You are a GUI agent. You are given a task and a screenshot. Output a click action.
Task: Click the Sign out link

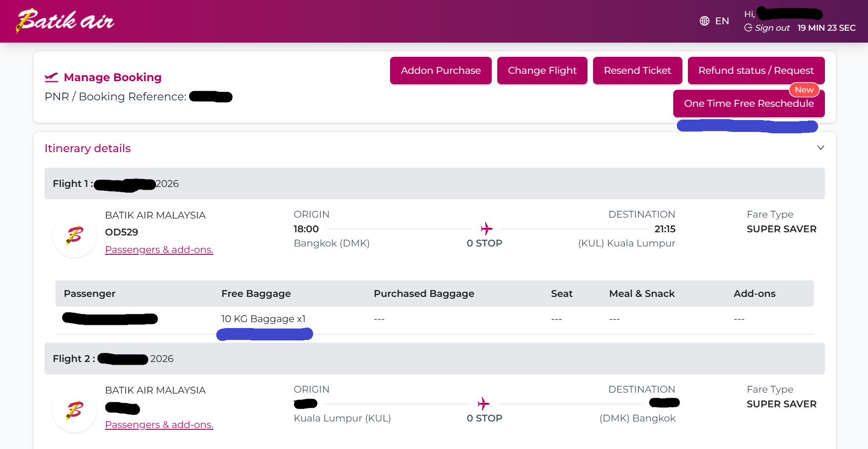[772, 28]
